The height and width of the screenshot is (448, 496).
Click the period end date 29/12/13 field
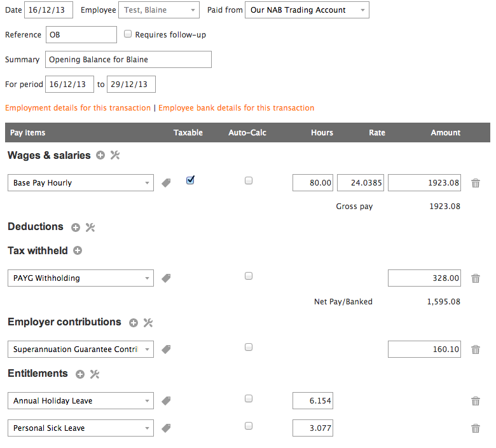coord(131,85)
